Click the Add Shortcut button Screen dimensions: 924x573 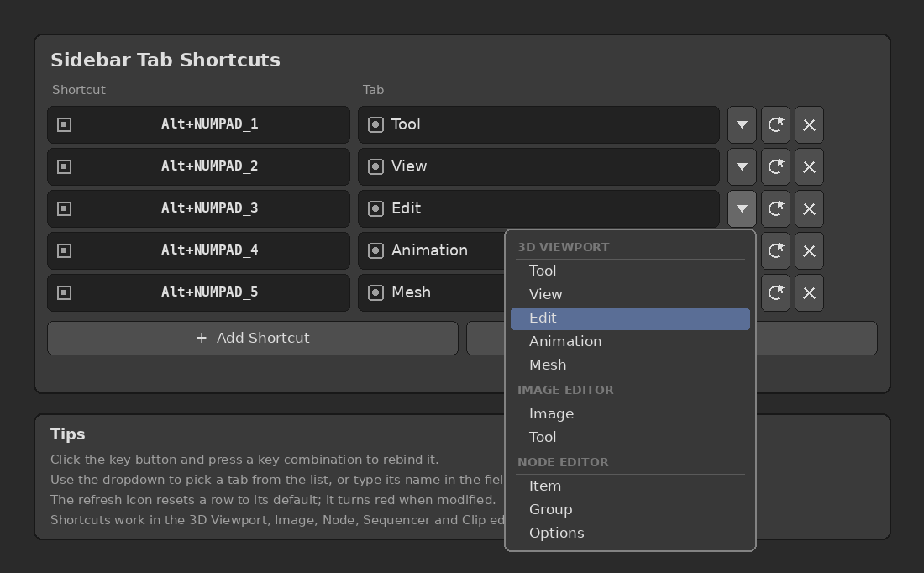point(253,339)
